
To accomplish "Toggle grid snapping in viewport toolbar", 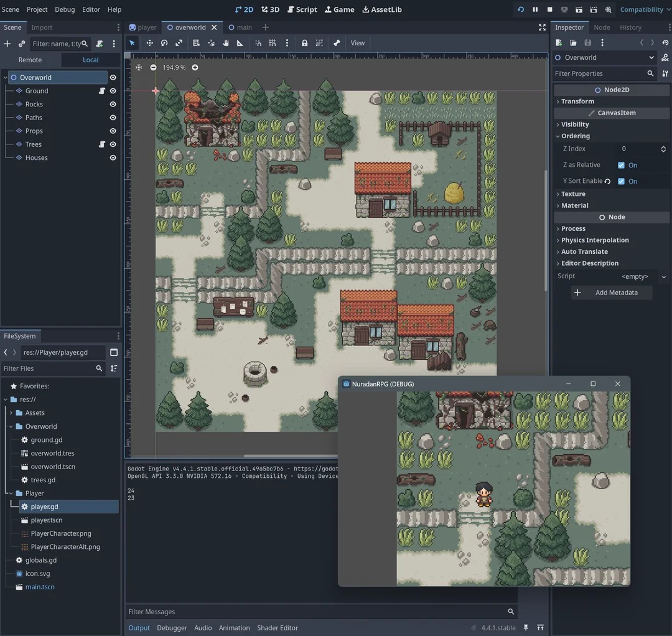I will click(x=273, y=43).
